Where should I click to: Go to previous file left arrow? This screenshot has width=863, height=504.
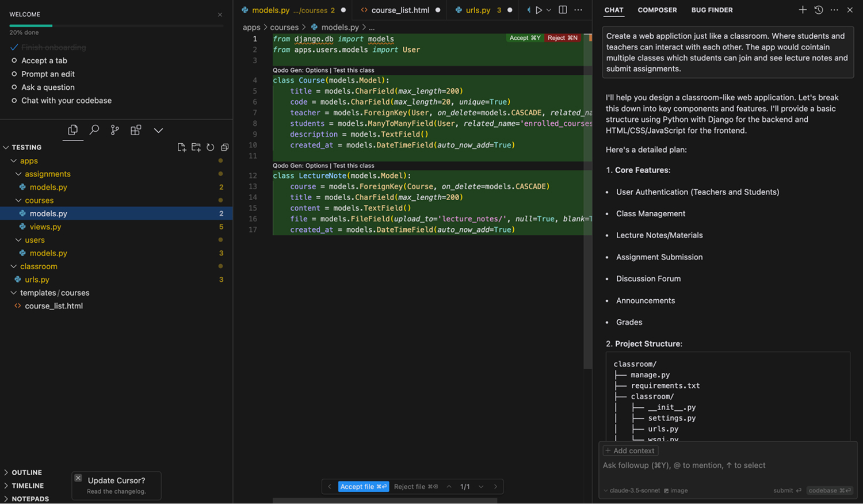pos(329,487)
